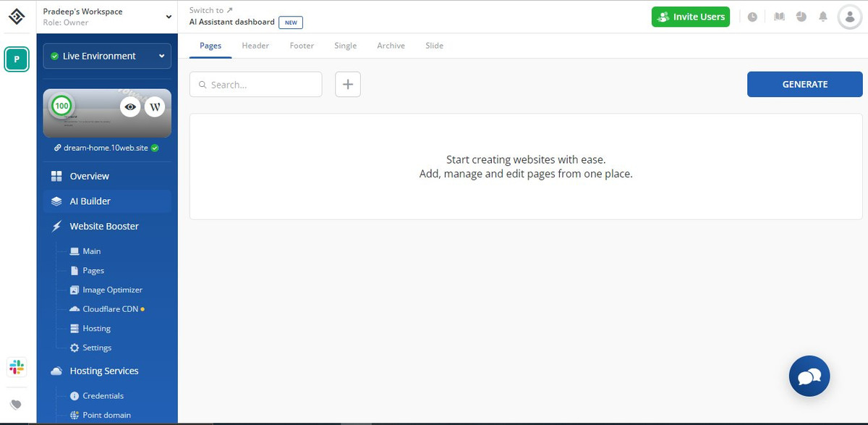Click the blue GENERATE button
868x425 pixels.
click(804, 84)
